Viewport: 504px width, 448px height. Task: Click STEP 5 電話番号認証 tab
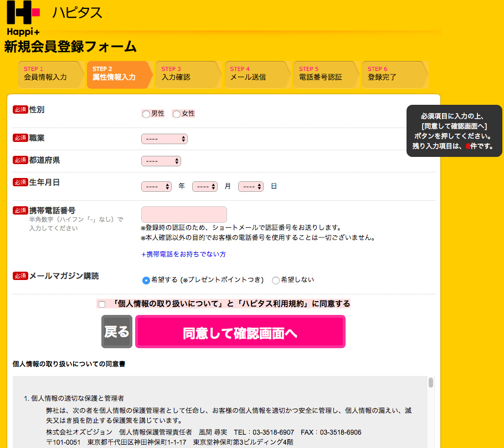point(326,75)
